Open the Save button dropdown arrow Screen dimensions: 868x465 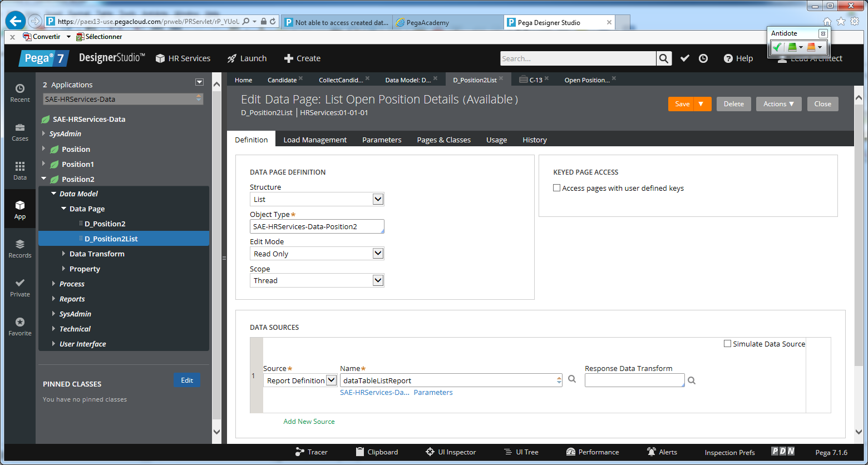coord(701,104)
